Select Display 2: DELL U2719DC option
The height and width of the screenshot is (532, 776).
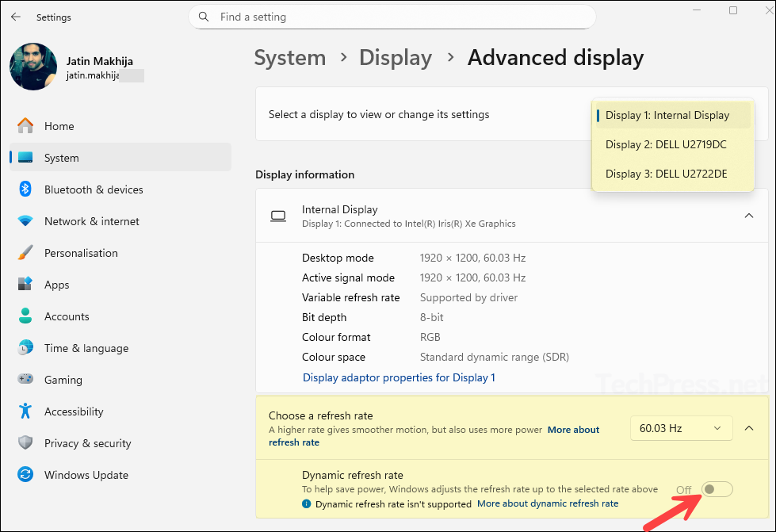pos(666,144)
